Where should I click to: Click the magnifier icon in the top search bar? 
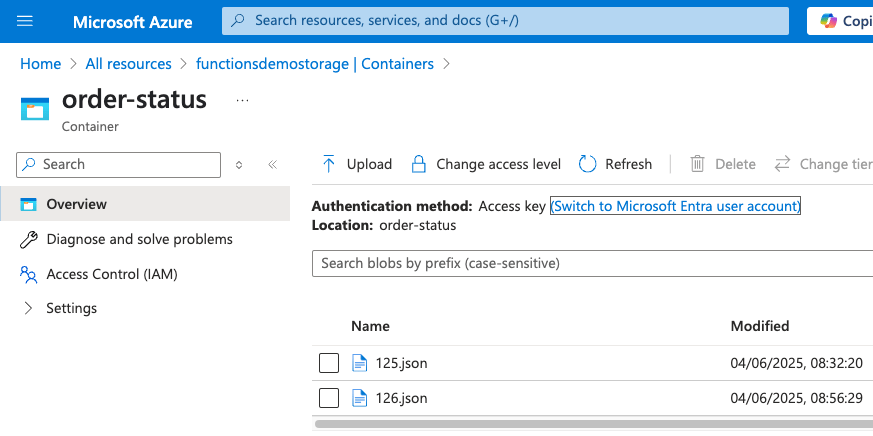238,21
